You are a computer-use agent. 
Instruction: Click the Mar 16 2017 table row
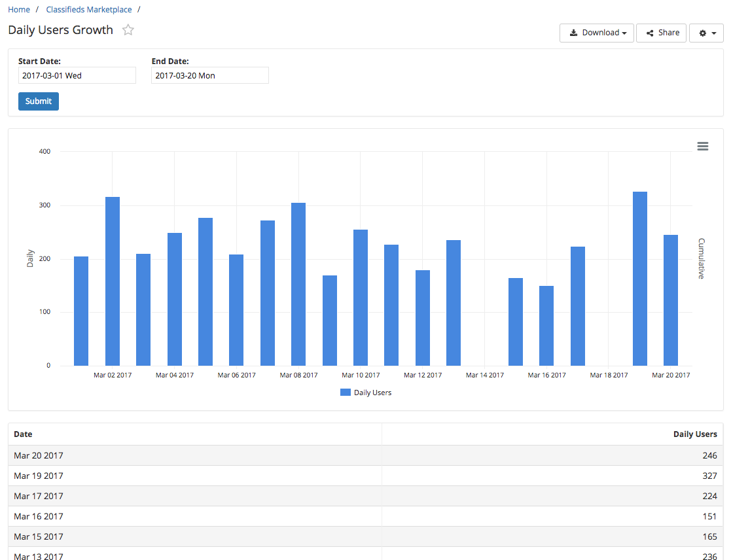point(365,516)
